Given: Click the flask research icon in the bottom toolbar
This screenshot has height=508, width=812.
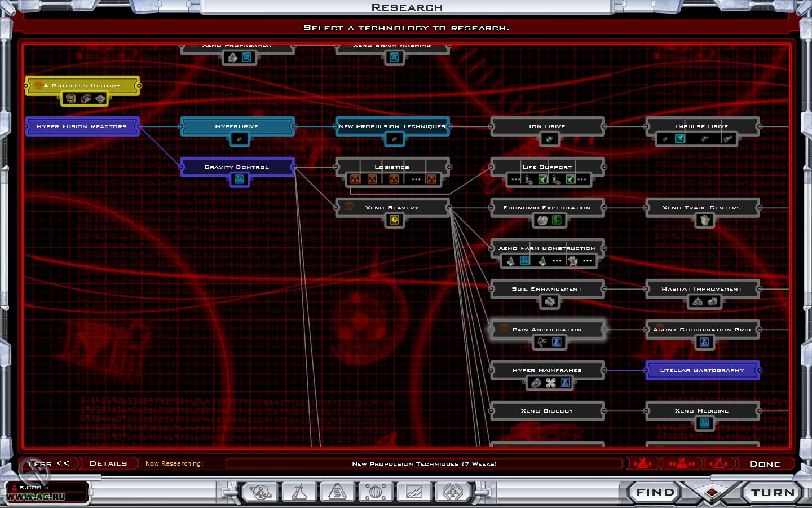Looking at the screenshot, I should pyautogui.click(x=299, y=492).
